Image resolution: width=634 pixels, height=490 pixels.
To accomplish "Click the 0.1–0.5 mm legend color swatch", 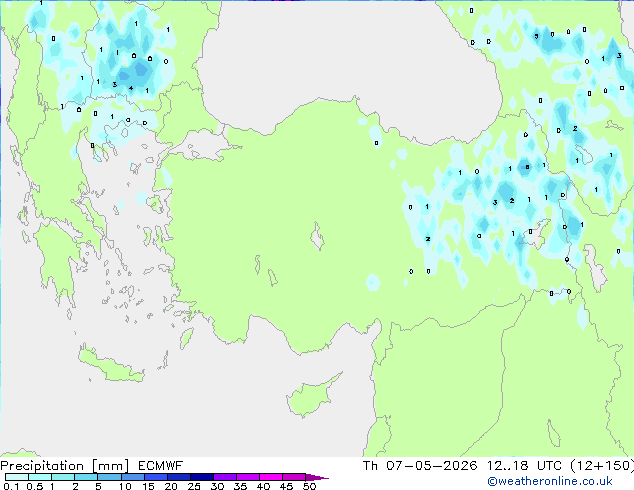I will click(17, 477).
